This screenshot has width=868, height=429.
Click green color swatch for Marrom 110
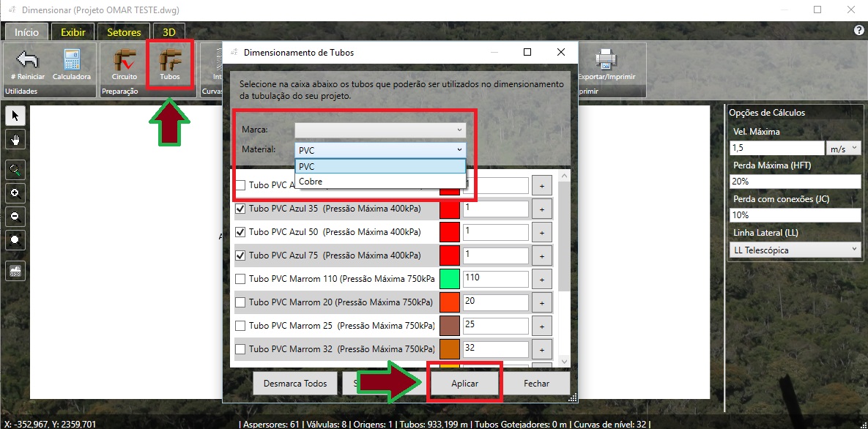tap(449, 279)
